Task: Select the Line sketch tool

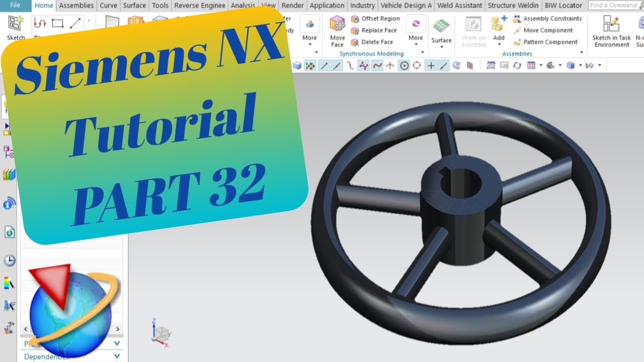Action: pyautogui.click(x=75, y=23)
